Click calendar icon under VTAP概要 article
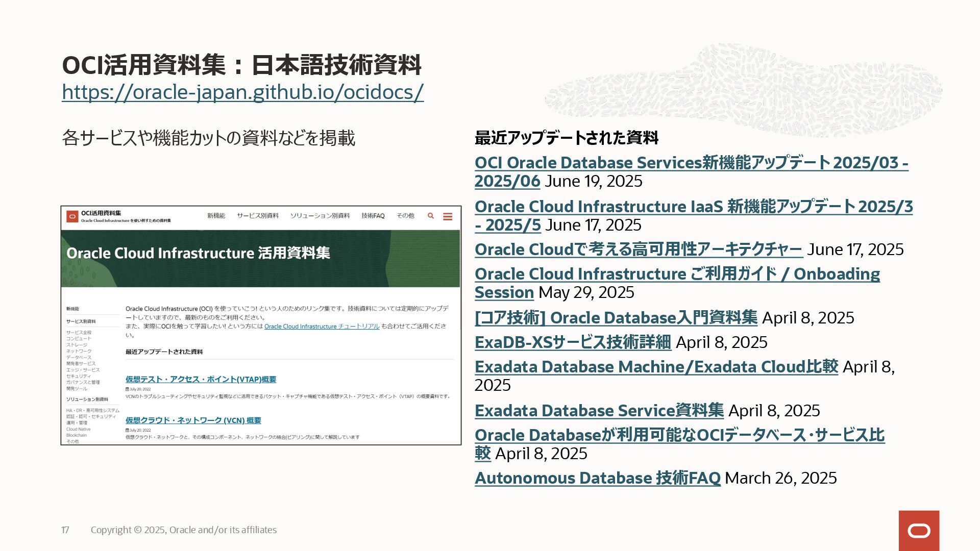The image size is (980, 551). [x=127, y=389]
